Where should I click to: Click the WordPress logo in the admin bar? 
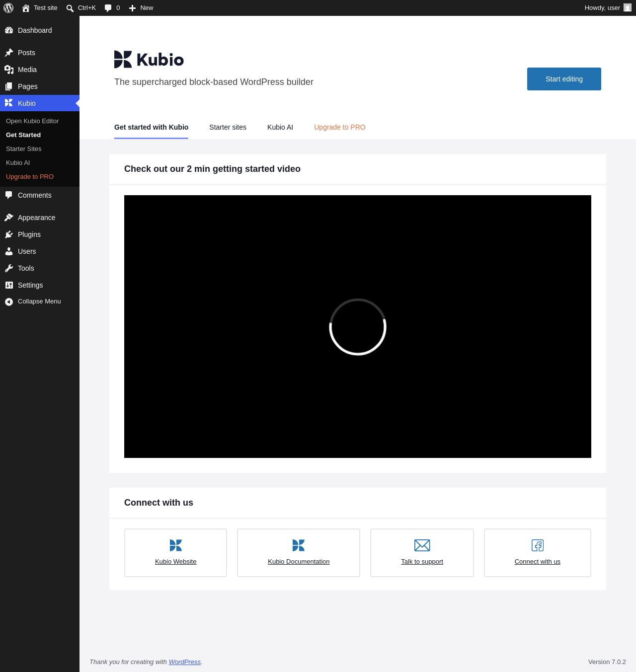8,8
